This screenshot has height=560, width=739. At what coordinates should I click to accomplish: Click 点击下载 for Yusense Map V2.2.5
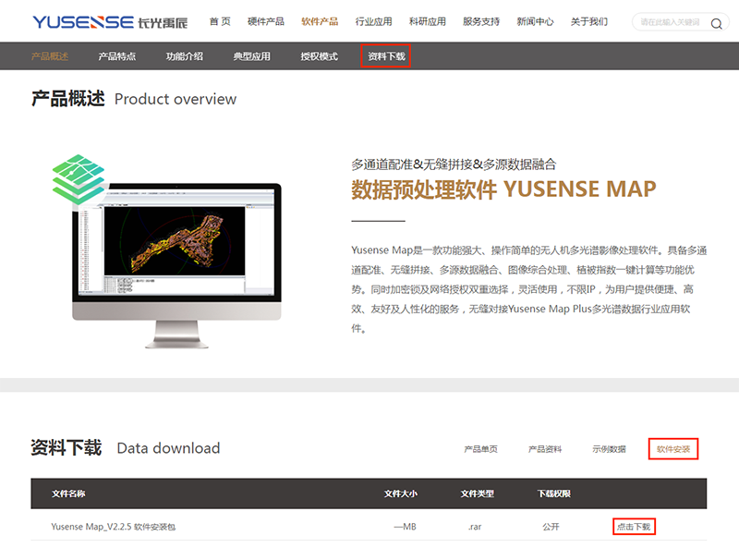[634, 527]
